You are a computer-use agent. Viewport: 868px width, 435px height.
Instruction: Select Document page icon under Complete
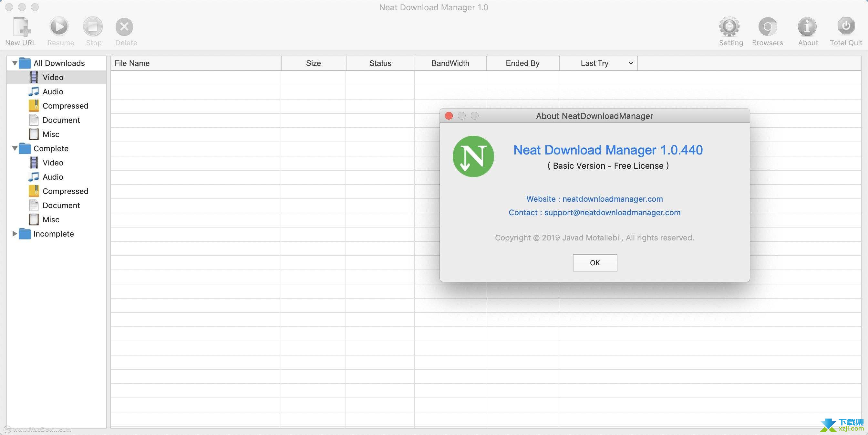pyautogui.click(x=34, y=205)
